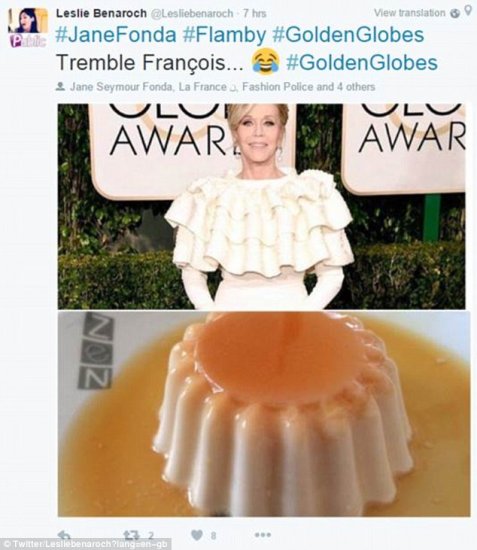
Task: Click the tagged people person icon
Action: tap(61, 86)
